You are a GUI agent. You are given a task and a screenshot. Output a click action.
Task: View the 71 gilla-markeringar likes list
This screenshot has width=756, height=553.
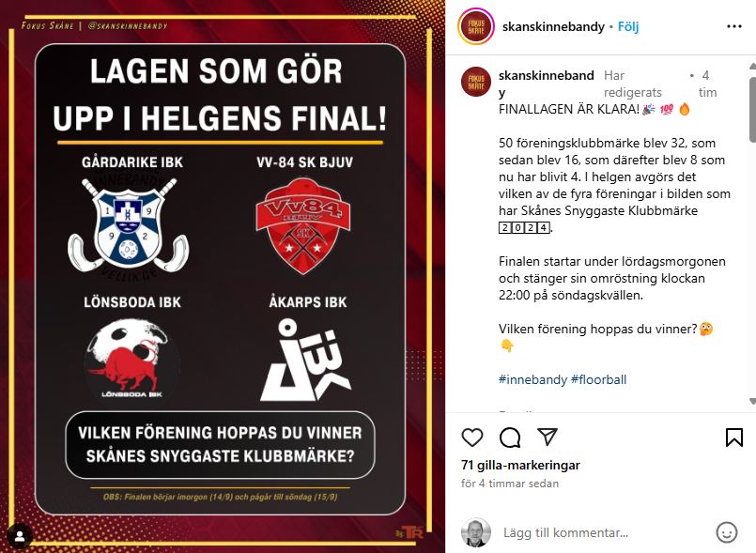520,465
